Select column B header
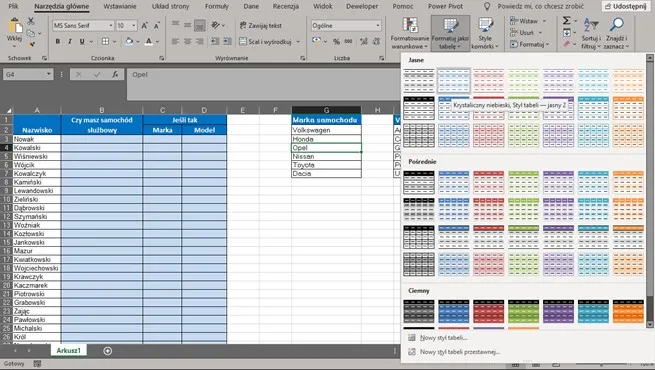Viewport: 655px width, 370px height. [x=102, y=110]
